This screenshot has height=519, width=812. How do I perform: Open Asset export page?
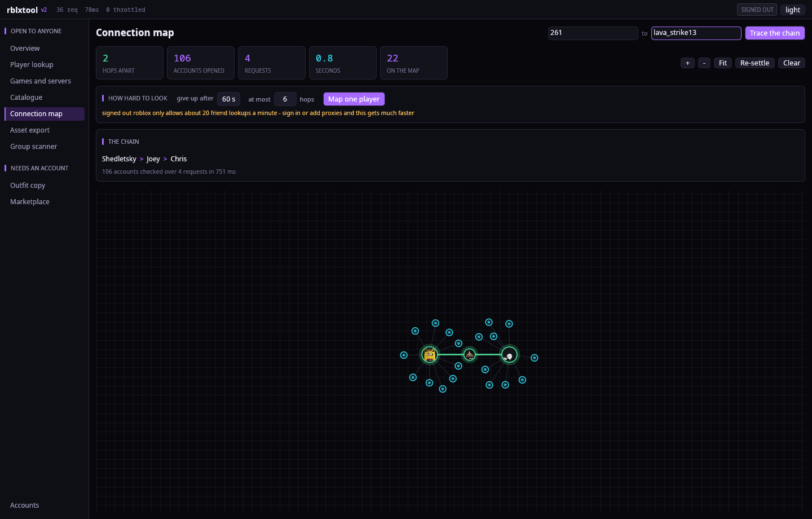tap(45, 130)
